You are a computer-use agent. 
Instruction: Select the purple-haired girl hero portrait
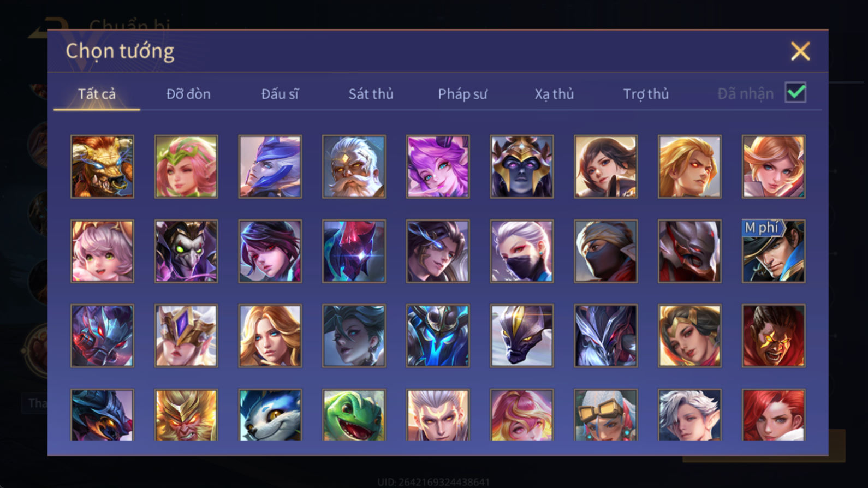438,166
